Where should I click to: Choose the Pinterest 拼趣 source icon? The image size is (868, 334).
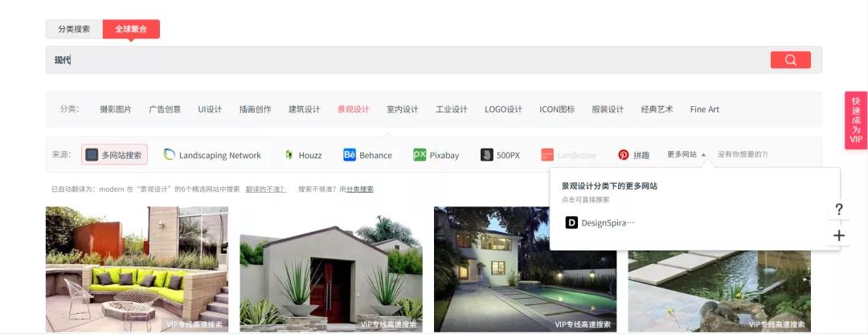click(624, 155)
